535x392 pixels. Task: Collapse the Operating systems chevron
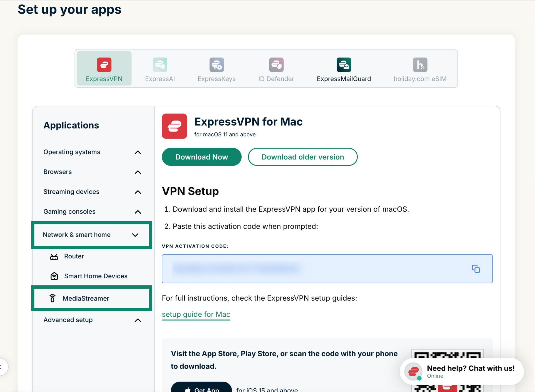(x=138, y=152)
